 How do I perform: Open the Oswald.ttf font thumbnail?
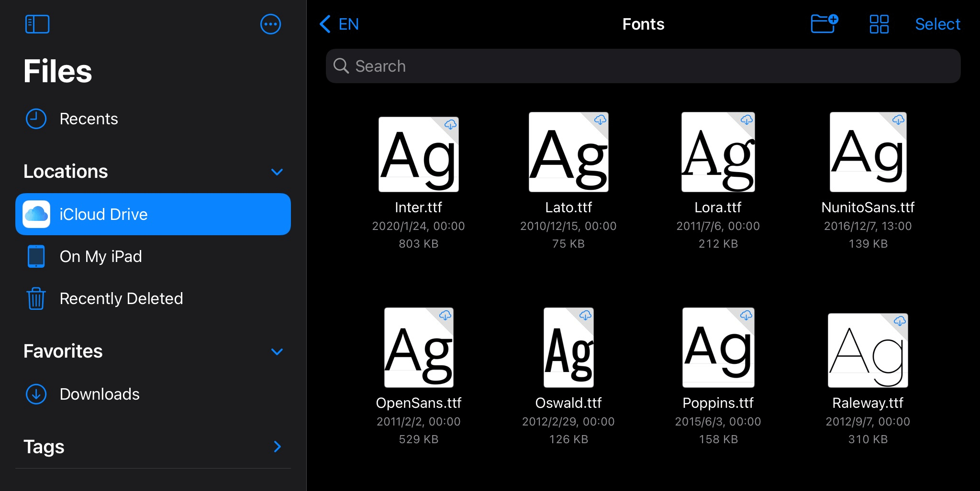(x=568, y=348)
